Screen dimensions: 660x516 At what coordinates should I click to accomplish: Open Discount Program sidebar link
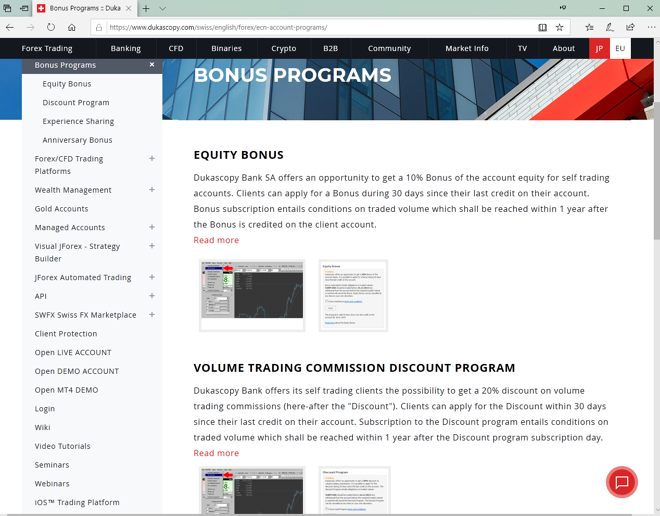pyautogui.click(x=76, y=103)
